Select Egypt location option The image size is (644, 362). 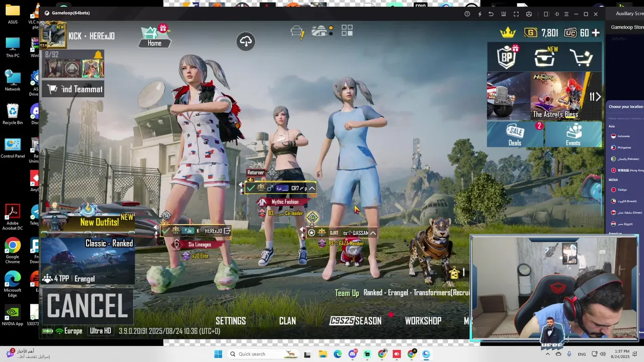pos(621,224)
